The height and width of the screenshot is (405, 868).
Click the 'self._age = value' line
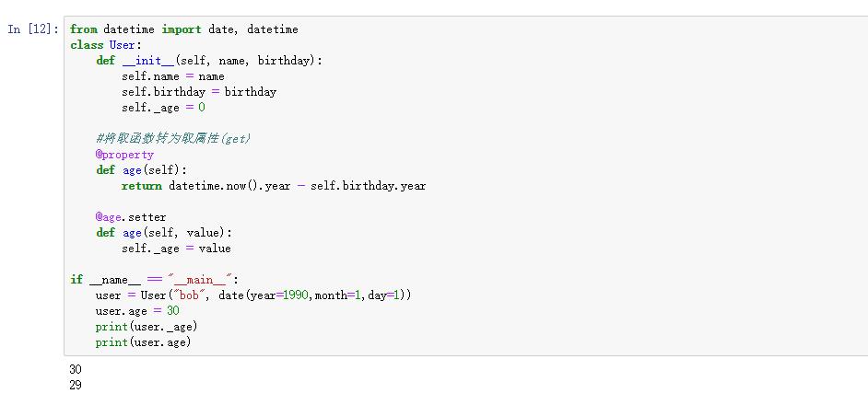coord(176,249)
